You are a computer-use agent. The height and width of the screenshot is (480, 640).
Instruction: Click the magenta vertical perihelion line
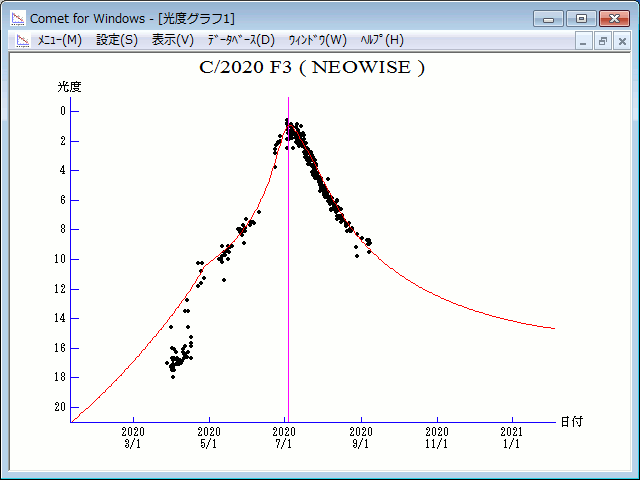pos(288,300)
